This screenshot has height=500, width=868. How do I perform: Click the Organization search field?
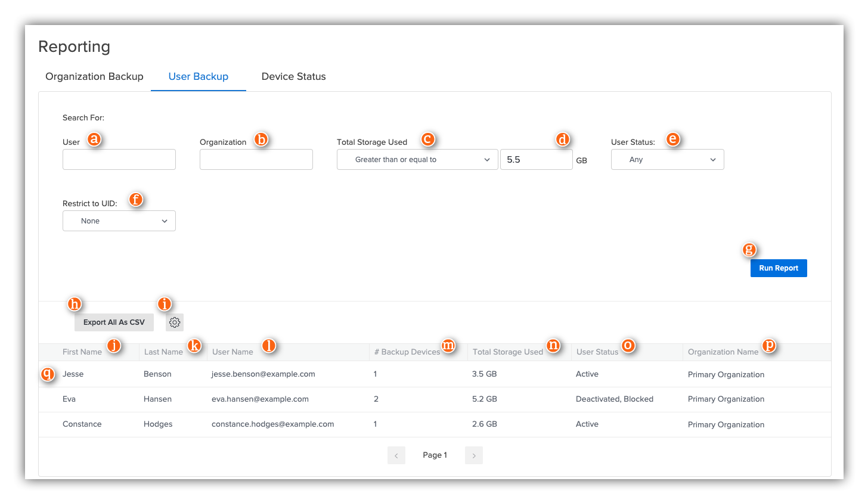point(256,159)
